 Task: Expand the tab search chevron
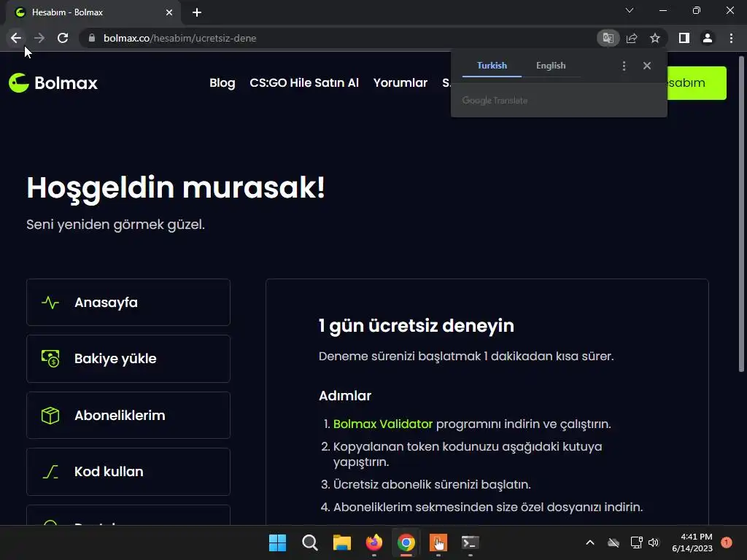tap(630, 10)
